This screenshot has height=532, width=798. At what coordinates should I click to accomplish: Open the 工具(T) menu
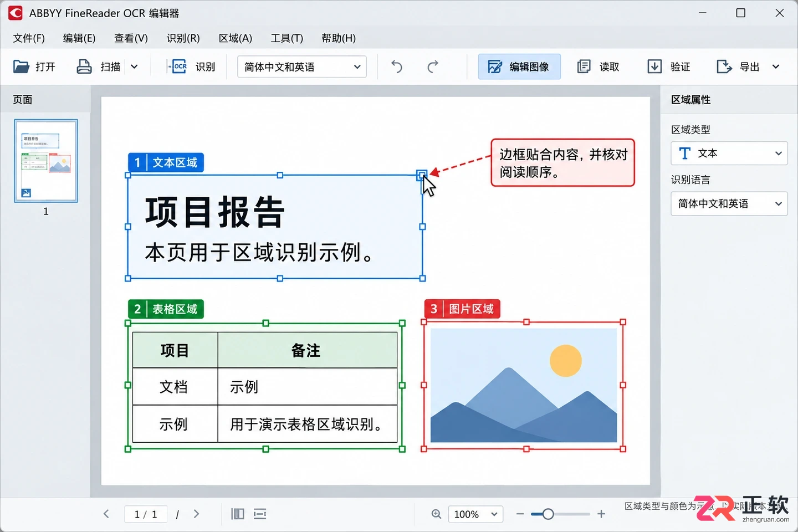point(287,38)
